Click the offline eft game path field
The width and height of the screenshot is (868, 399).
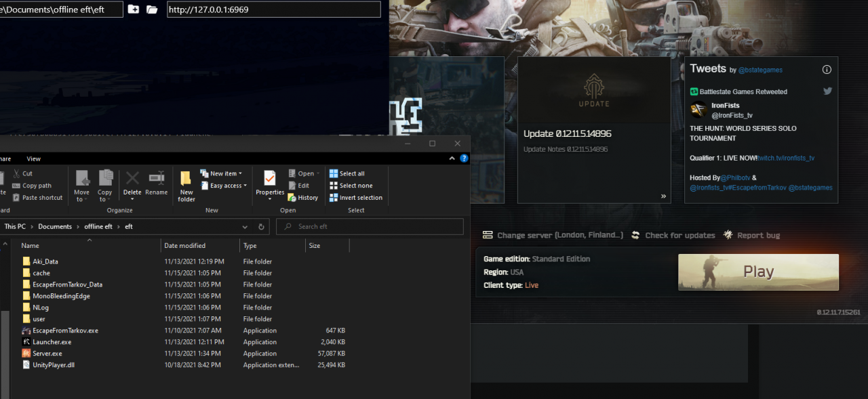pyautogui.click(x=61, y=9)
